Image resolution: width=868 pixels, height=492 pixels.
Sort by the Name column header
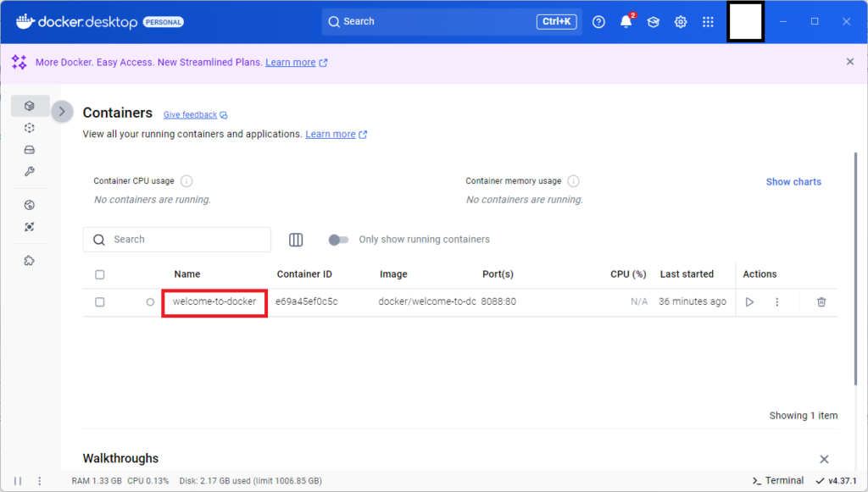tap(187, 274)
